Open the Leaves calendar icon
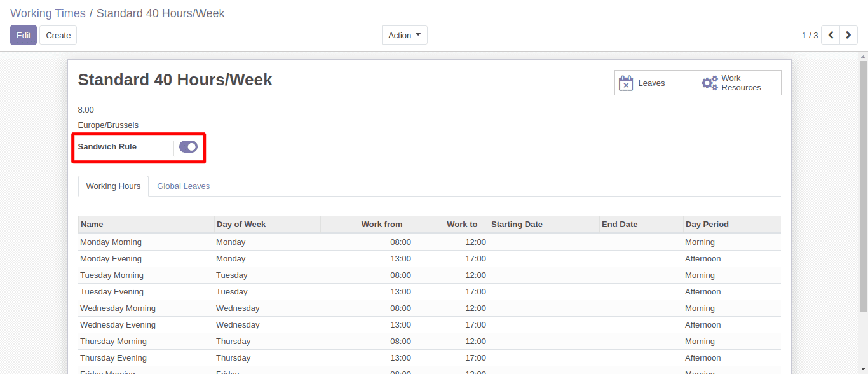Image resolution: width=868 pixels, height=374 pixels. (x=626, y=83)
